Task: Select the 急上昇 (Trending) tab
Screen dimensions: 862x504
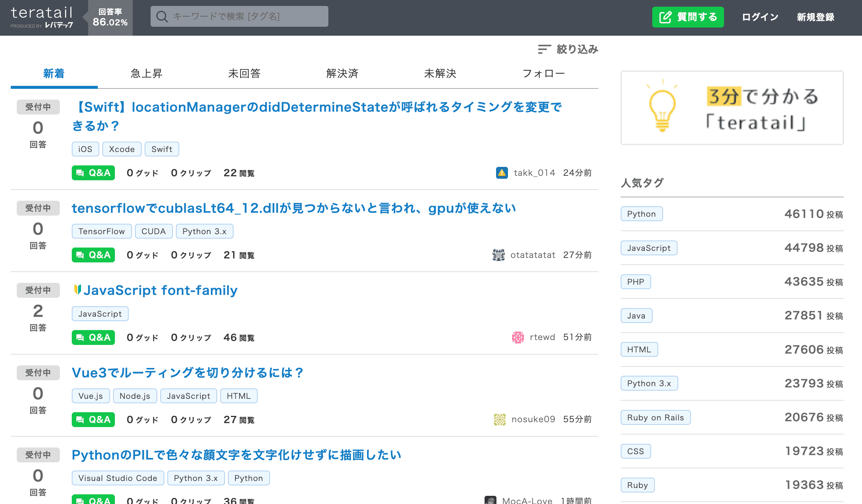Action: point(147,73)
